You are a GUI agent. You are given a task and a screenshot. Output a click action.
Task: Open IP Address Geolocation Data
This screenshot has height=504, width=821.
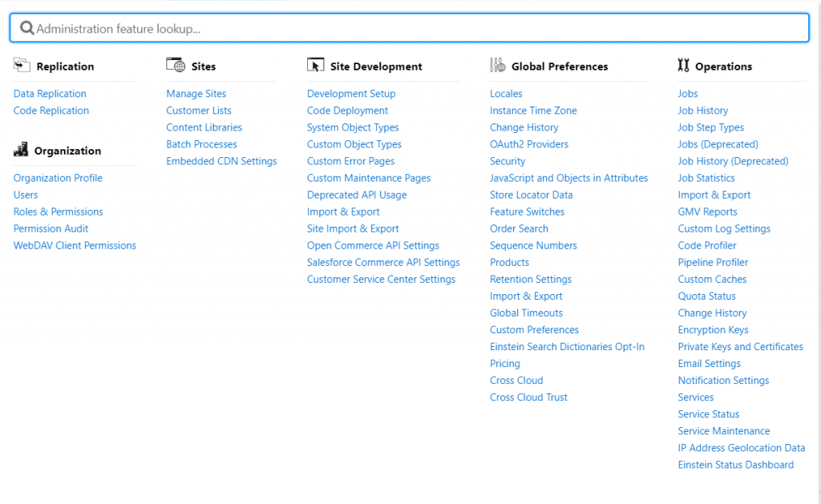pyautogui.click(x=742, y=448)
